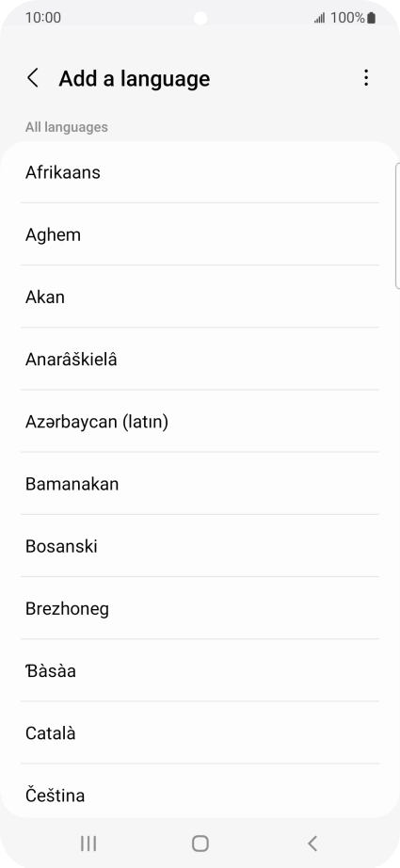Select Afrikaans from the language list

200,172
